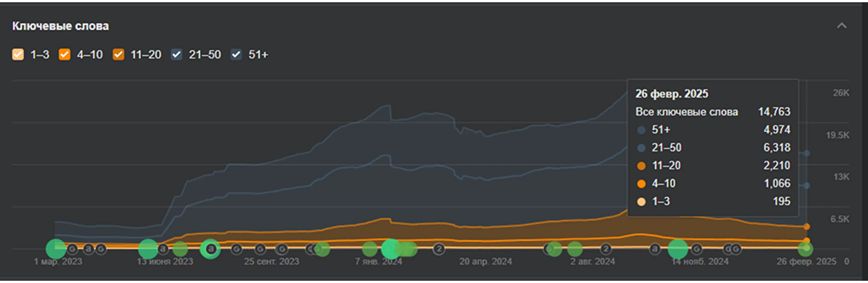Hide the 21–50 positions series
This screenshot has width=868, height=283.
click(177, 54)
